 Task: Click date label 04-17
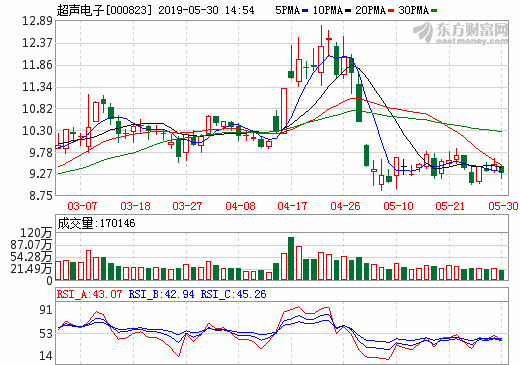(292, 206)
